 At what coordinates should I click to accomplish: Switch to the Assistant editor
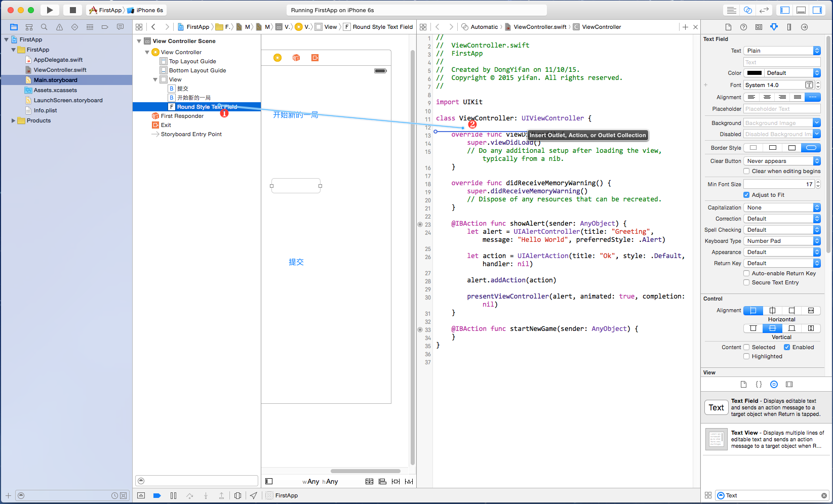point(747,10)
